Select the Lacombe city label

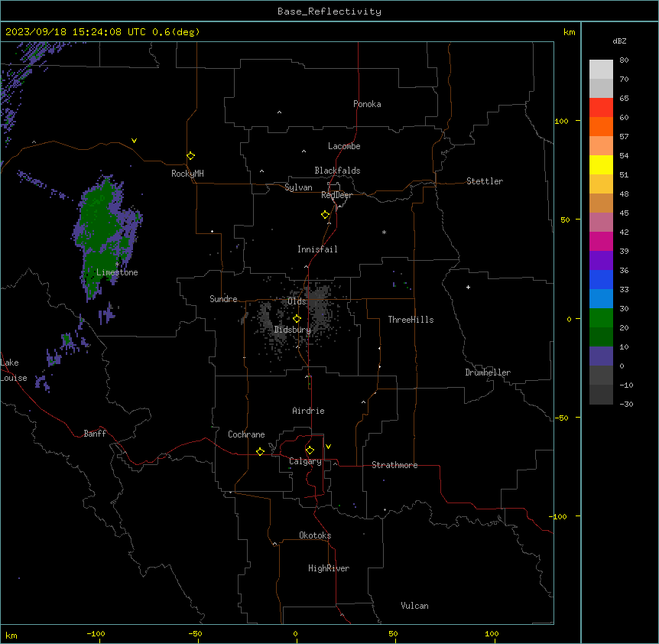tap(344, 146)
